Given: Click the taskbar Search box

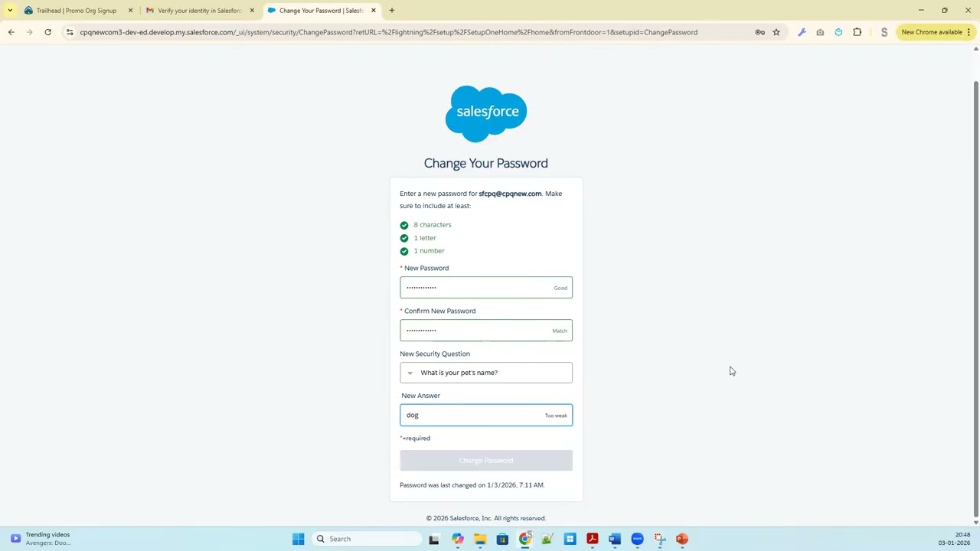Looking at the screenshot, I should click(367, 539).
